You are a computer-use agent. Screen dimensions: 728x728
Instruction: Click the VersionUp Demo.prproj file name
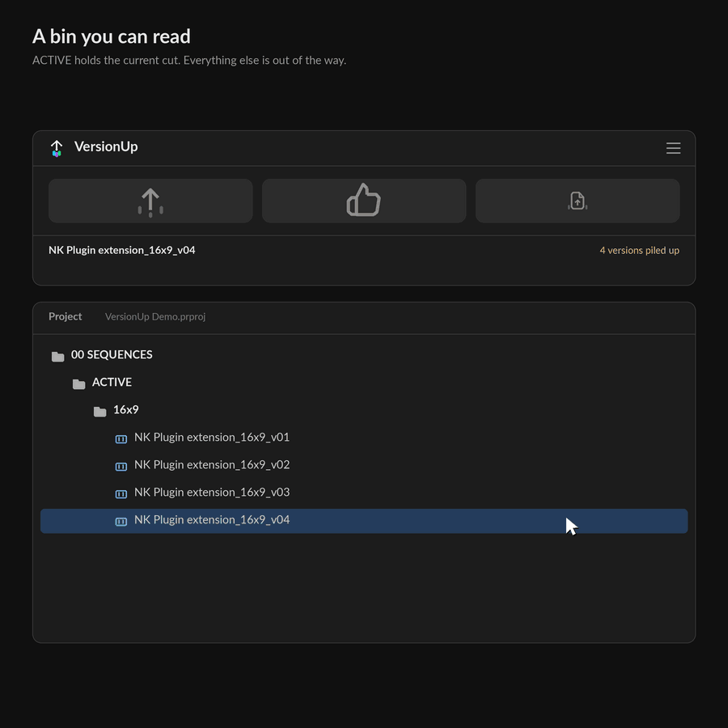[155, 316]
